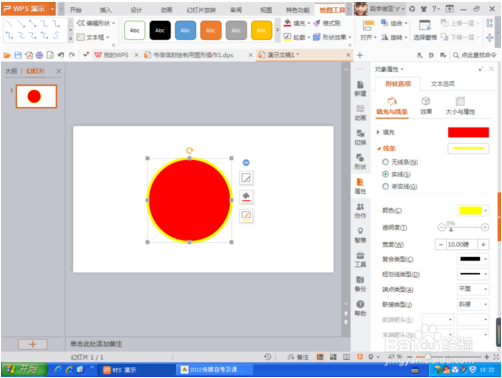Open the 帮助 help sidebar icon
This screenshot has height=378, width=502.
(x=360, y=308)
